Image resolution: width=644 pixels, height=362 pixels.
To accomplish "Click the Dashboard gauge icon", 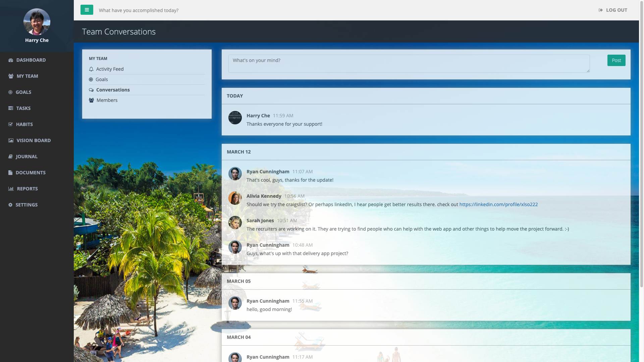I will point(11,60).
